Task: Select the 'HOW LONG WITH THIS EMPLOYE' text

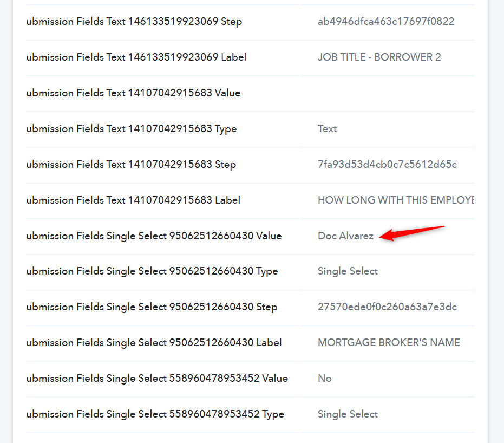Action: click(x=395, y=200)
